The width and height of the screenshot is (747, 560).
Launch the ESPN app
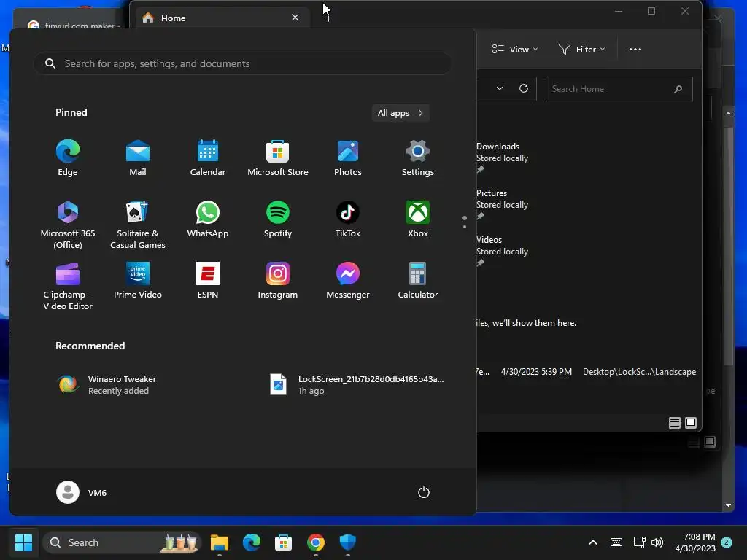208,281
